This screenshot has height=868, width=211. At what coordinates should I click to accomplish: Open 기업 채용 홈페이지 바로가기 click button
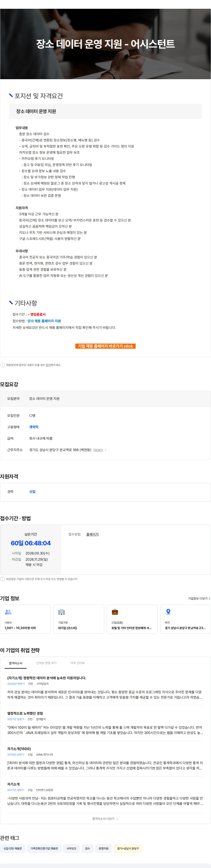click(105, 346)
